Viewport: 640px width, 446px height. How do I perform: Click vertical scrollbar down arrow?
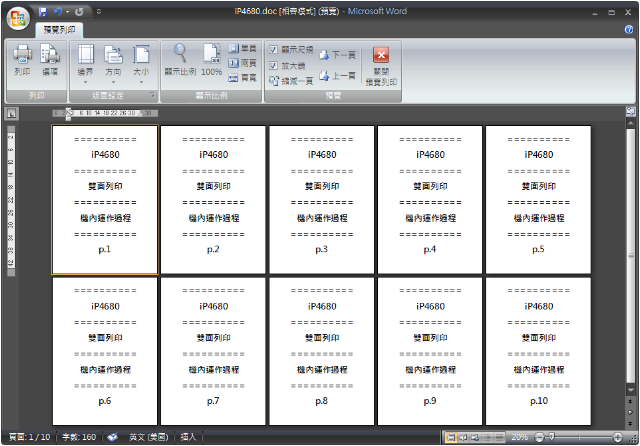(x=631, y=391)
